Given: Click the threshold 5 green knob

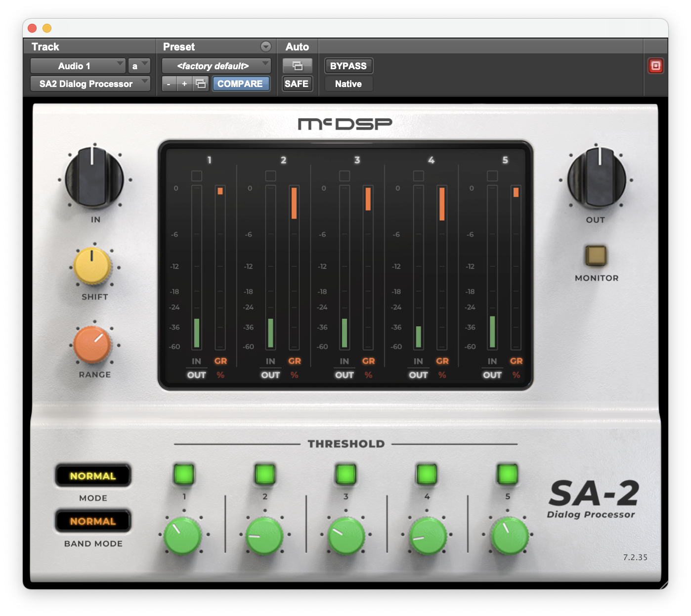Looking at the screenshot, I should 509,535.
